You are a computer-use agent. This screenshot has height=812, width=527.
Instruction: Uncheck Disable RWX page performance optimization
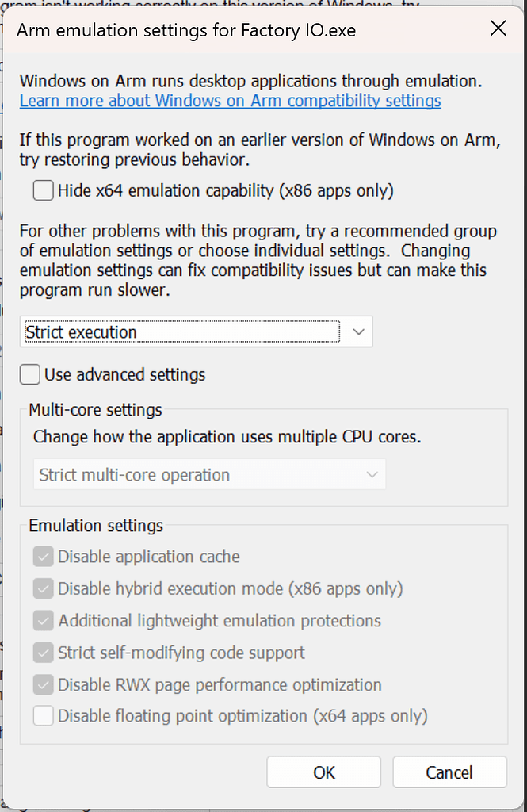coord(45,684)
